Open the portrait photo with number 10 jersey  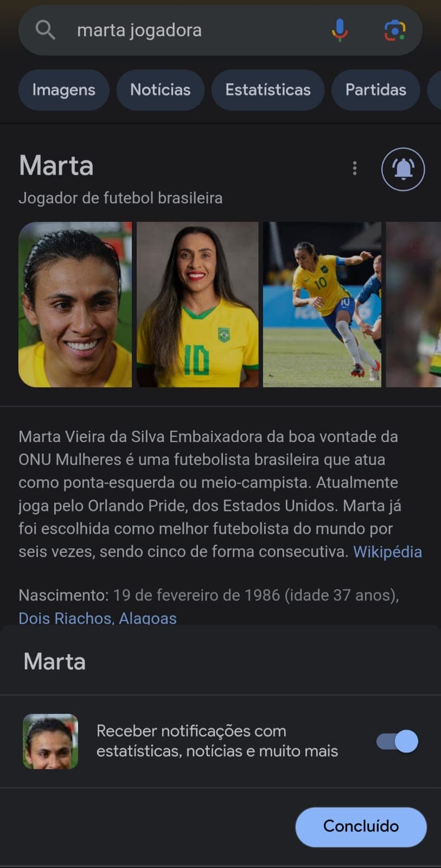click(197, 304)
